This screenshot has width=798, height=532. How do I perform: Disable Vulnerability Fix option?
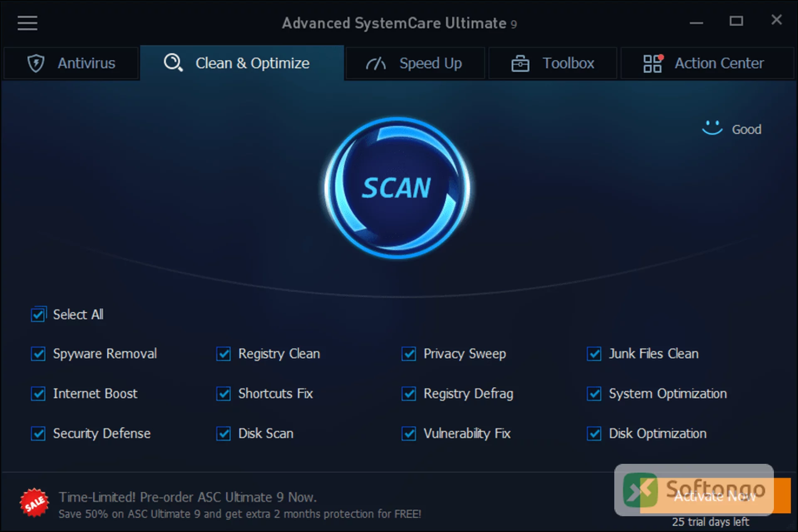[x=409, y=433]
